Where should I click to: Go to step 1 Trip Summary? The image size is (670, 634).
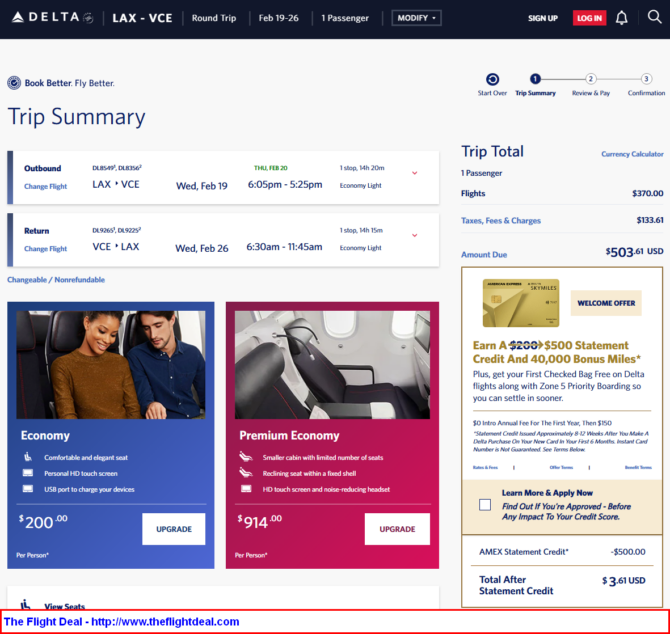pos(535,79)
